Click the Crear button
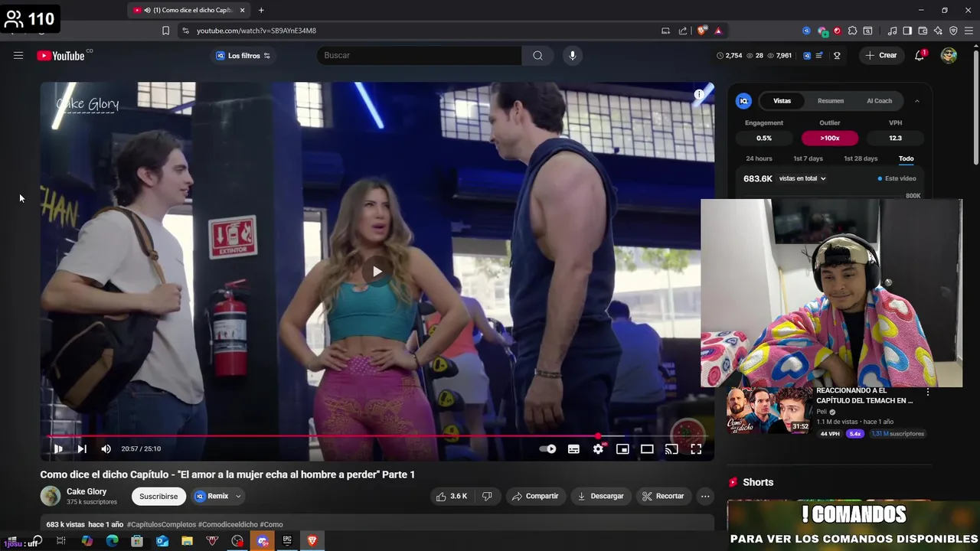 (881, 55)
